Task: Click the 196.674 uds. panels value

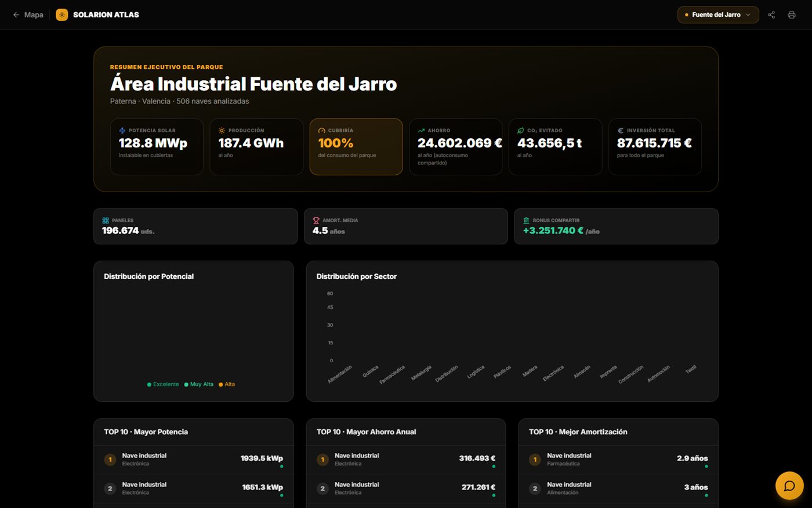Action: pyautogui.click(x=128, y=230)
